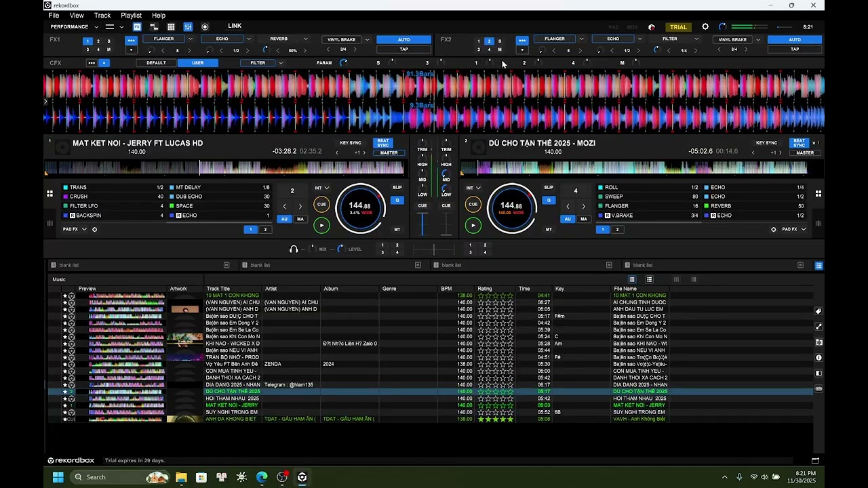The width and height of the screenshot is (868, 488).
Task: Click the deck 2 play button
Action: [x=473, y=225]
